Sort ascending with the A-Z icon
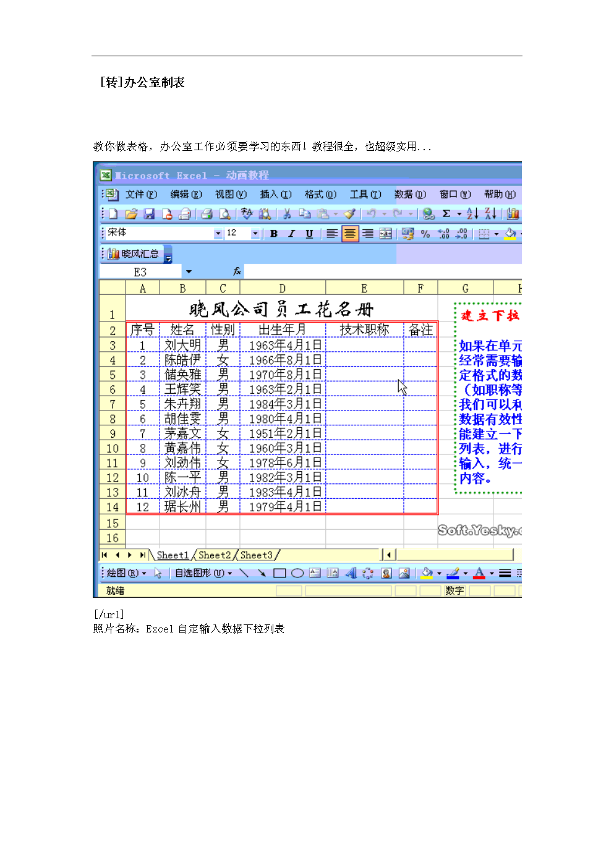This screenshot has height=868, width=614. [472, 214]
